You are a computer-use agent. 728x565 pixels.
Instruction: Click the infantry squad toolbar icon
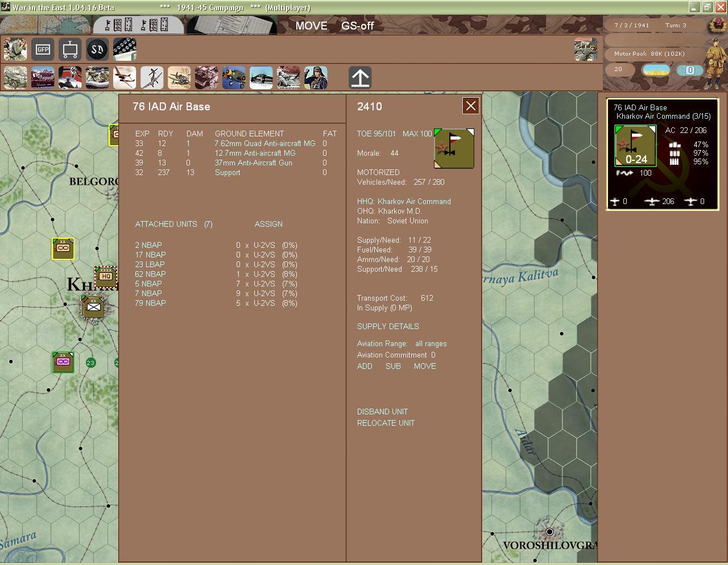[97, 78]
